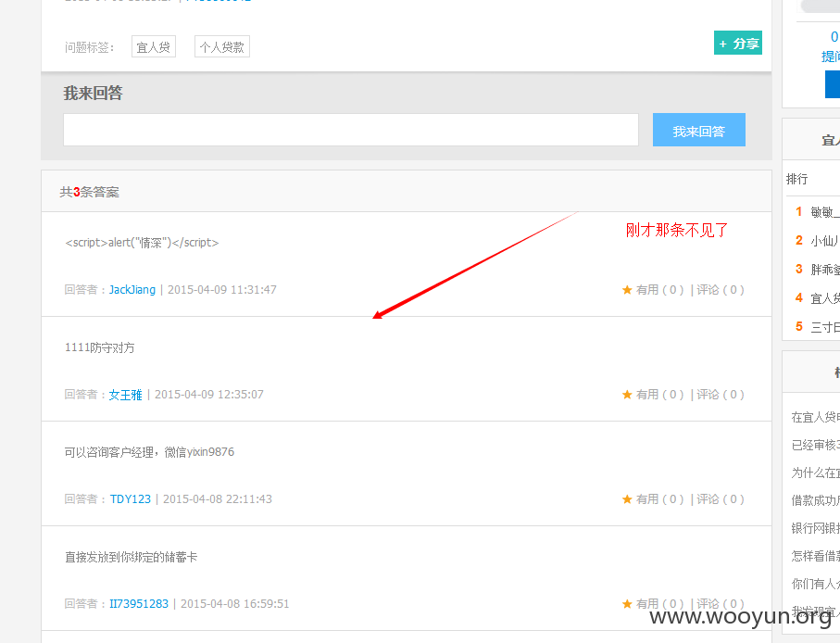This screenshot has height=643, width=840.
Task: Open the related question 已经审核
Action: [x=816, y=445]
